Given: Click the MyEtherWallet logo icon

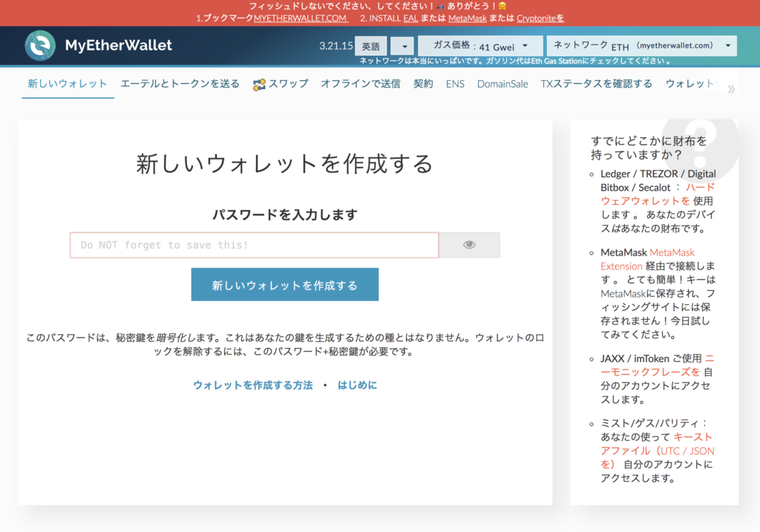Looking at the screenshot, I should [40, 45].
